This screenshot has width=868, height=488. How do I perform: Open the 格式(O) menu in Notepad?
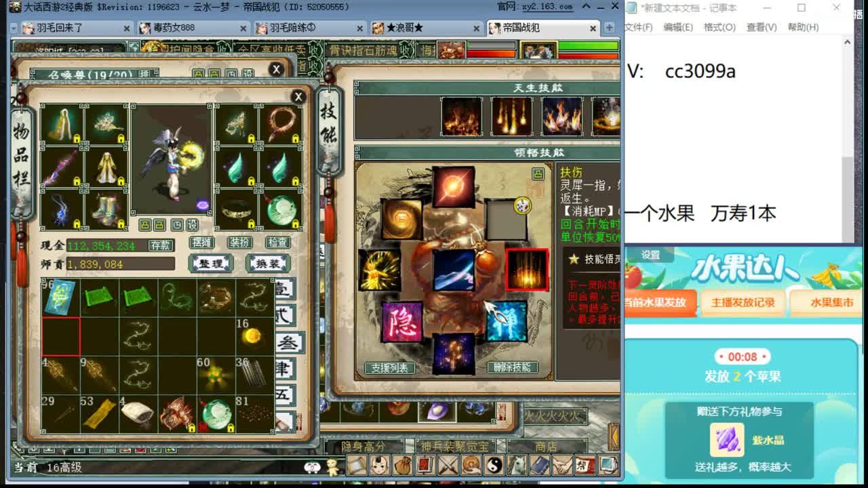719,27
